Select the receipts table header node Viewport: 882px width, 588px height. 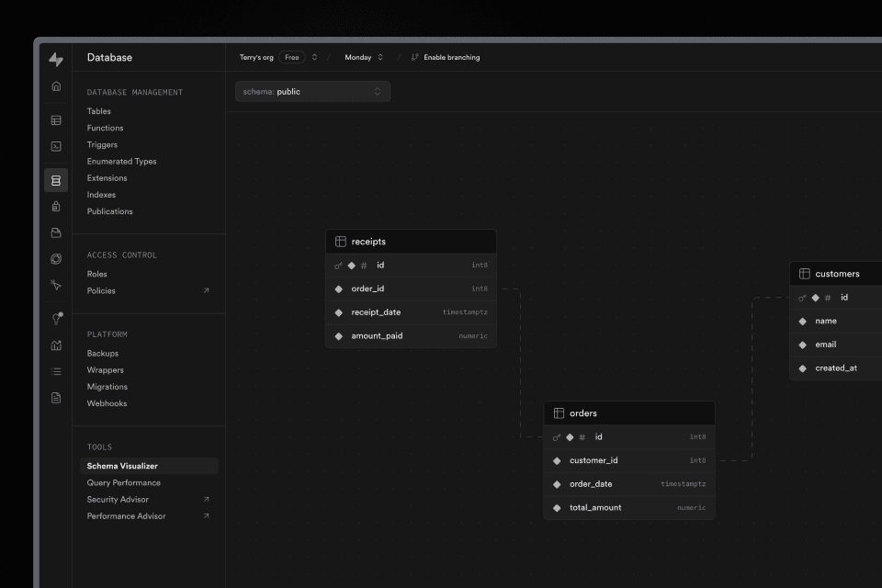(x=411, y=242)
